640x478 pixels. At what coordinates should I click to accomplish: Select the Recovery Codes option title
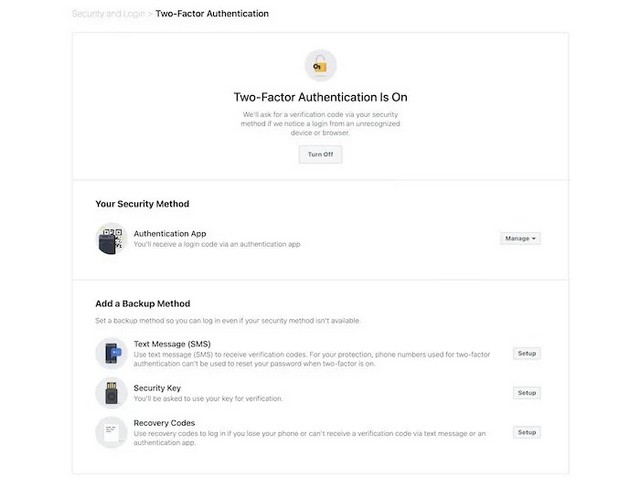click(x=164, y=423)
